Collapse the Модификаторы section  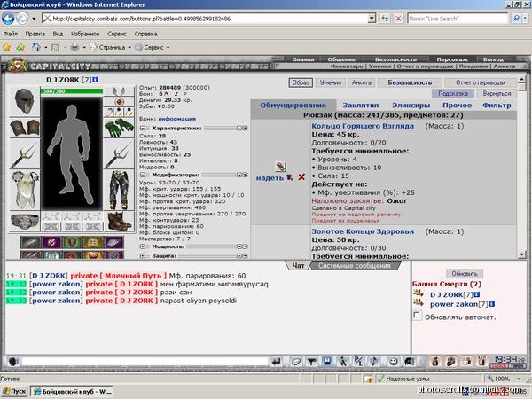143,175
